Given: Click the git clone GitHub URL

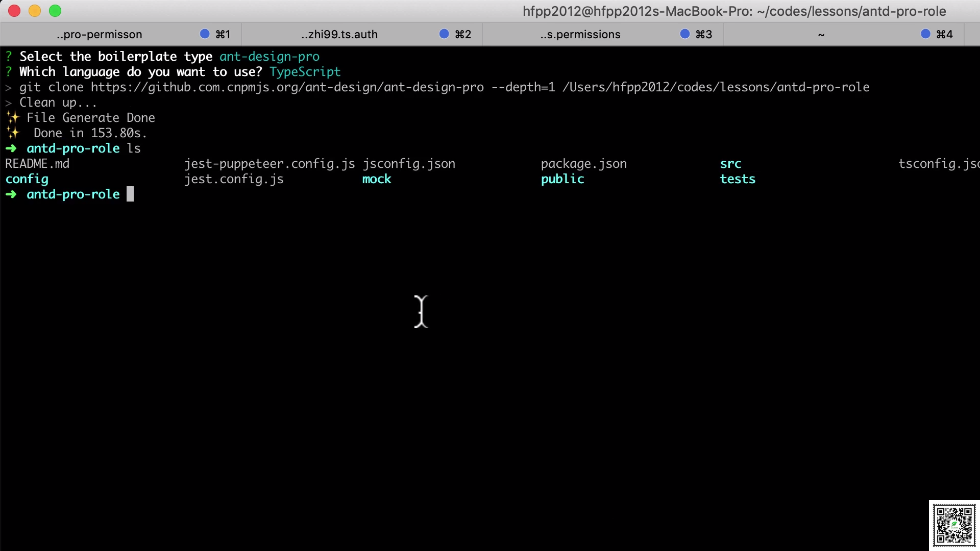Looking at the screenshot, I should tap(287, 87).
